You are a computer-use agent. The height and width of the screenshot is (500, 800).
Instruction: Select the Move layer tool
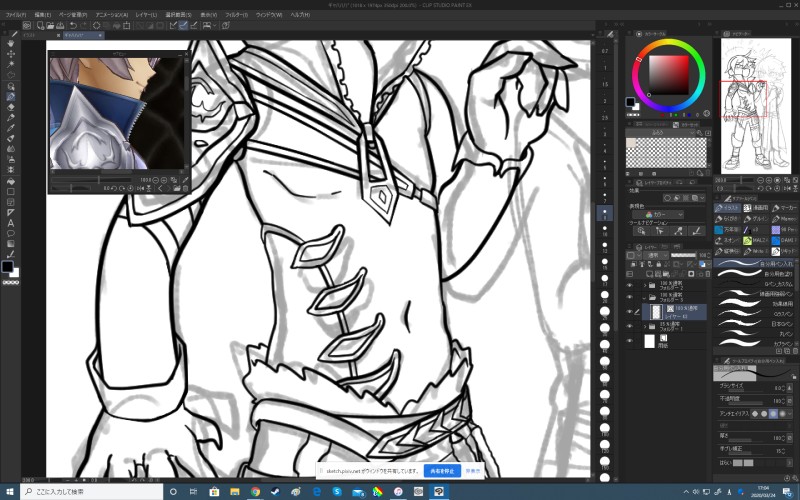click(x=10, y=54)
